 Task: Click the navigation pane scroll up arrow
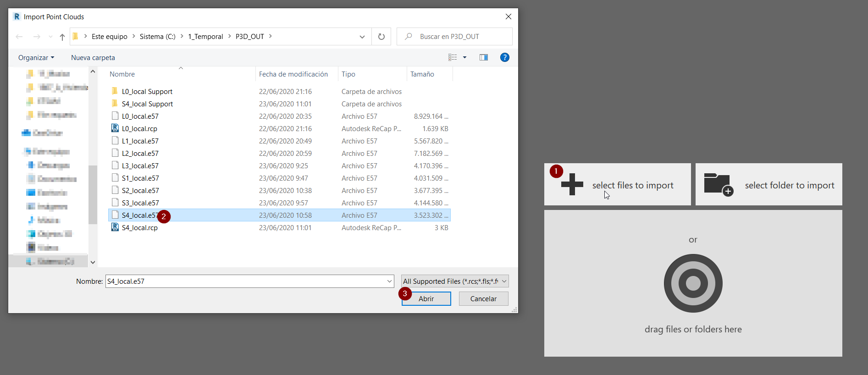coord(93,72)
